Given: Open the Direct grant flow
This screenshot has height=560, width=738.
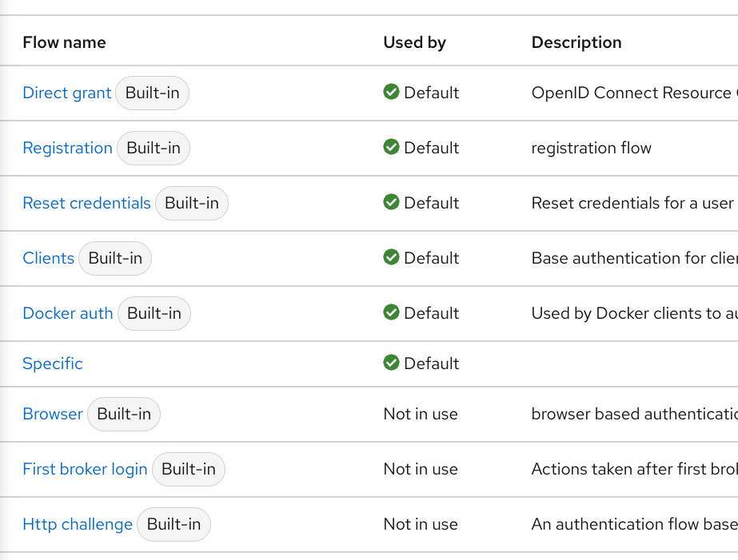Looking at the screenshot, I should (66, 93).
